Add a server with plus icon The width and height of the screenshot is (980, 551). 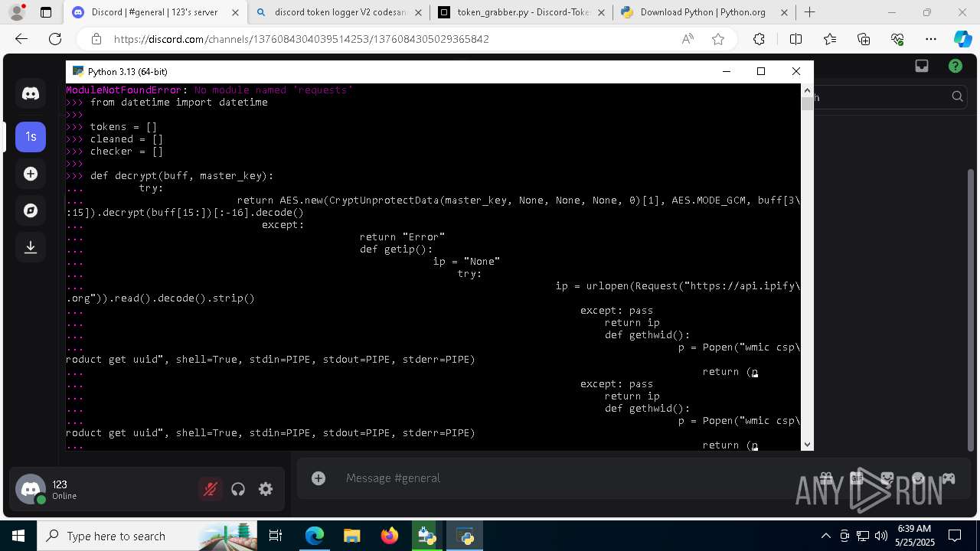pos(31,174)
